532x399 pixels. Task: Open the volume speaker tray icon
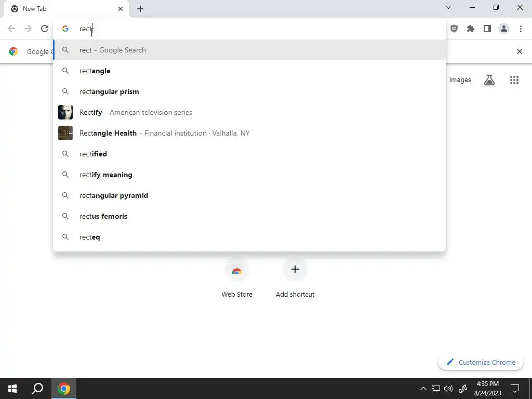448,389
